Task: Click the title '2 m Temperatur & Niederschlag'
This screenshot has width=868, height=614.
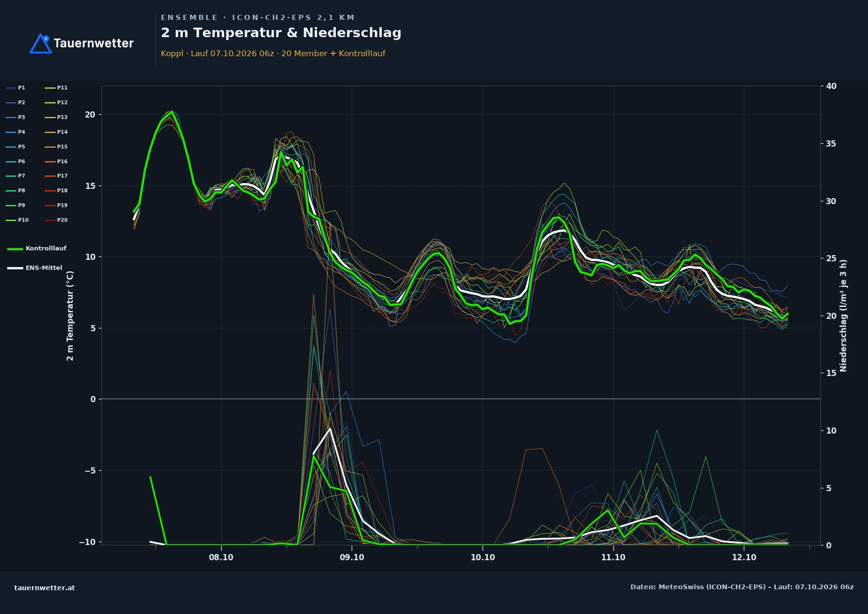Action: tap(281, 33)
